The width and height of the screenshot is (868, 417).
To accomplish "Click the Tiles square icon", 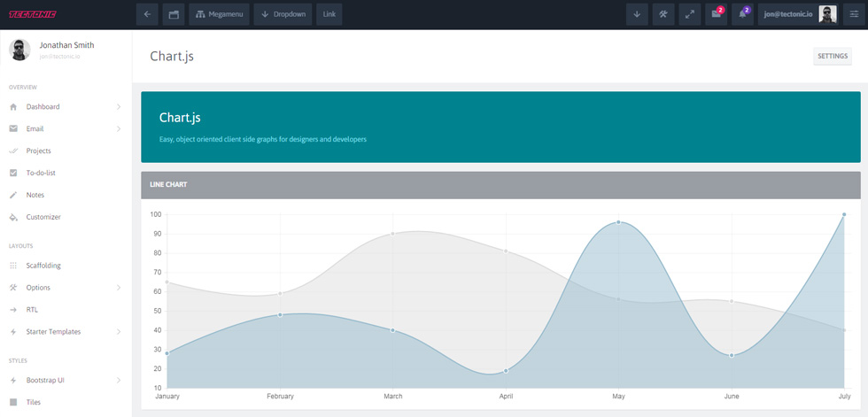I will click(13, 402).
